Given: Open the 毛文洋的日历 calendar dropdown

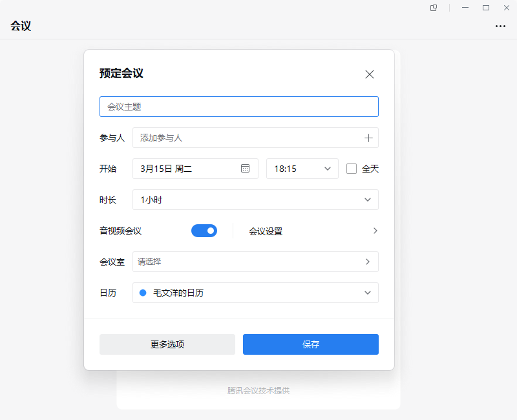Looking at the screenshot, I should click(255, 293).
